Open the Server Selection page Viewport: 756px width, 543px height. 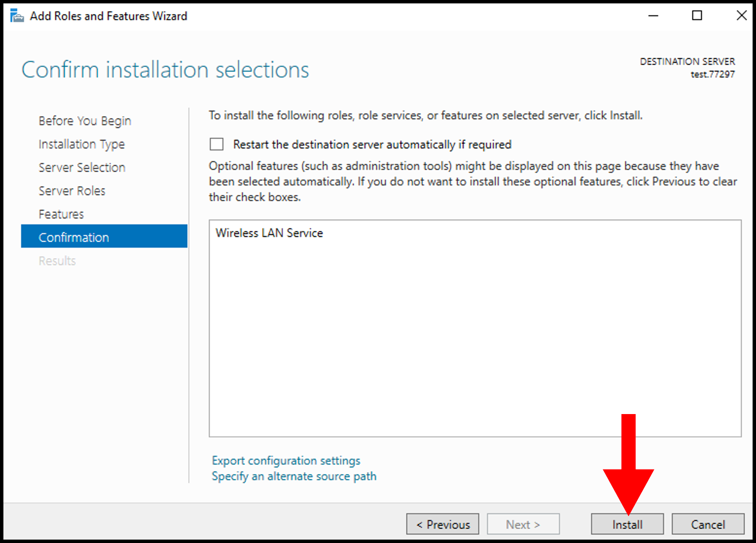coord(82,167)
